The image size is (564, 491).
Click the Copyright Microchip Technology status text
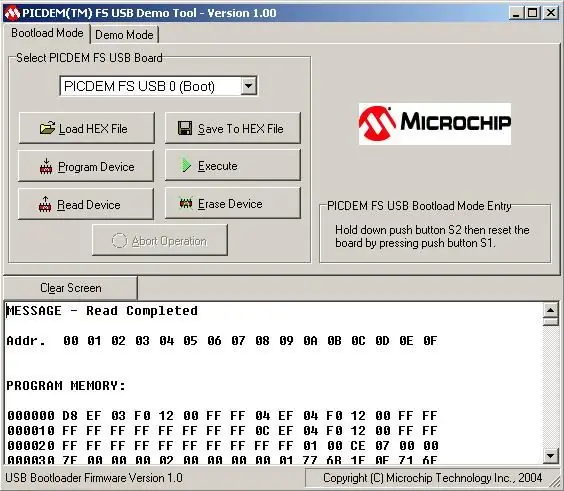click(432, 478)
